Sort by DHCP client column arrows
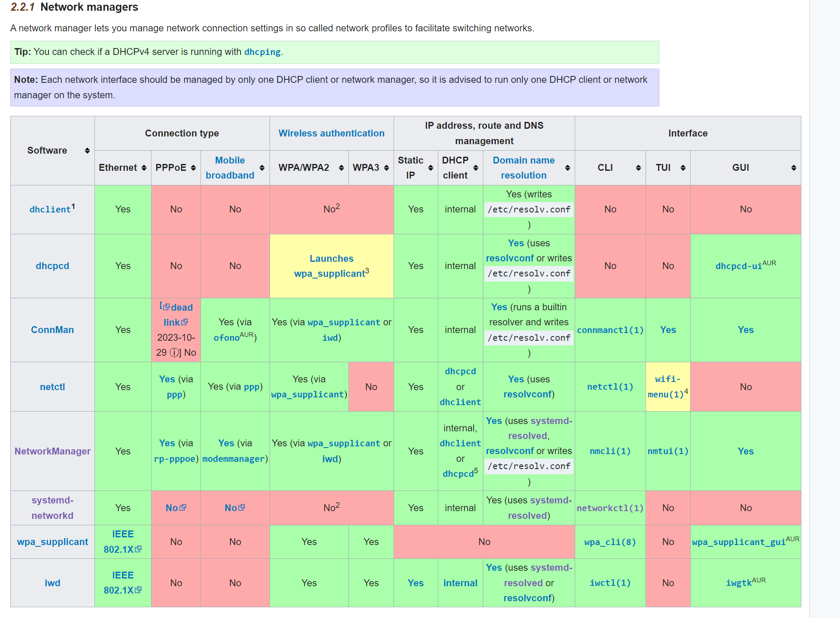 pos(476,168)
